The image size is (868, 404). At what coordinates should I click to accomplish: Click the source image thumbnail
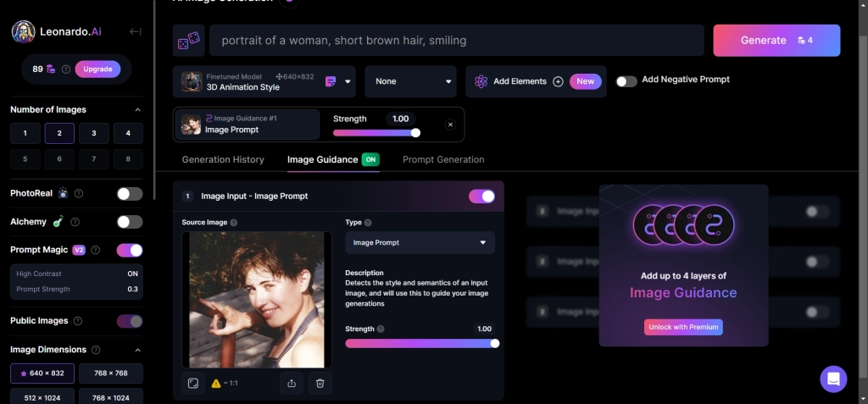point(257,300)
